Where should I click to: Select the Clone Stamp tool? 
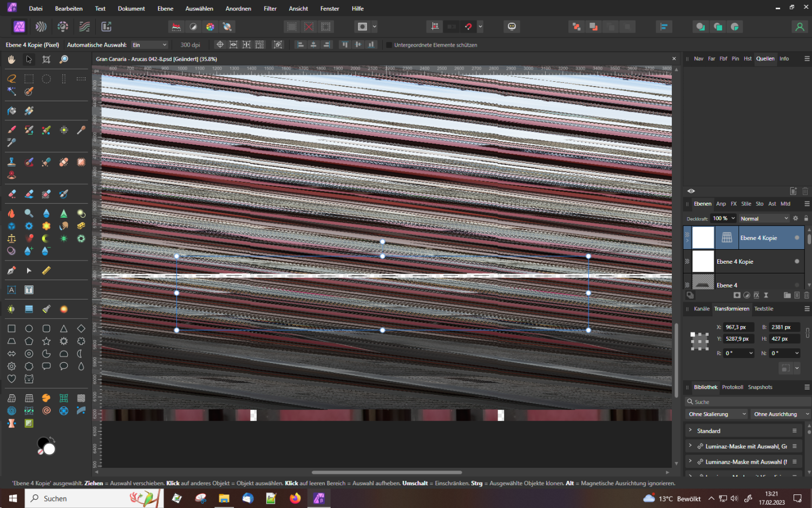point(11,161)
